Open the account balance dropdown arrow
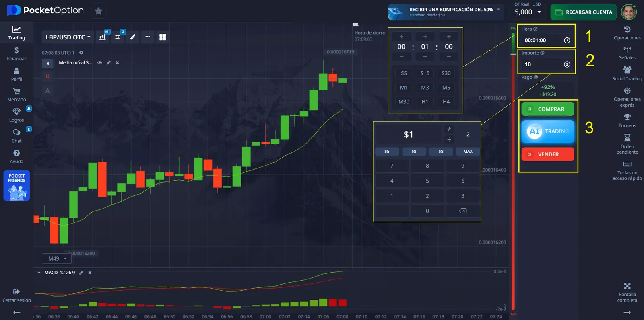Viewport: 644px width, 320px height. click(x=539, y=12)
